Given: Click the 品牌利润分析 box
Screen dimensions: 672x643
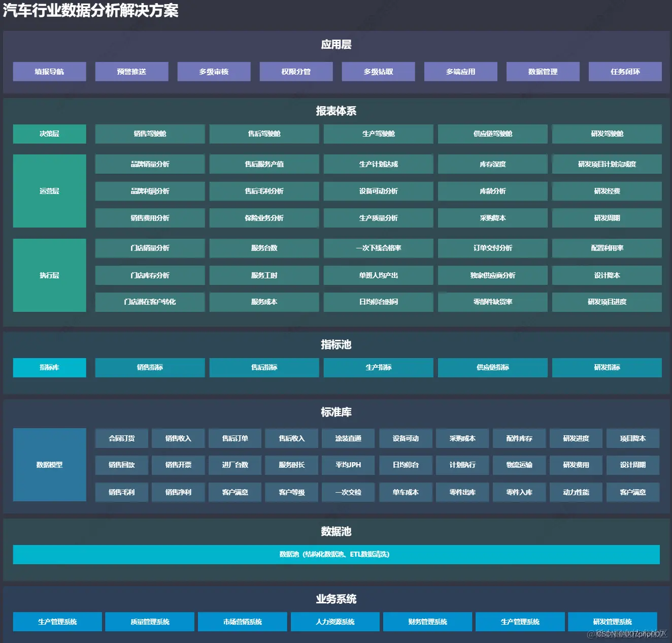Looking at the screenshot, I should click(150, 191).
